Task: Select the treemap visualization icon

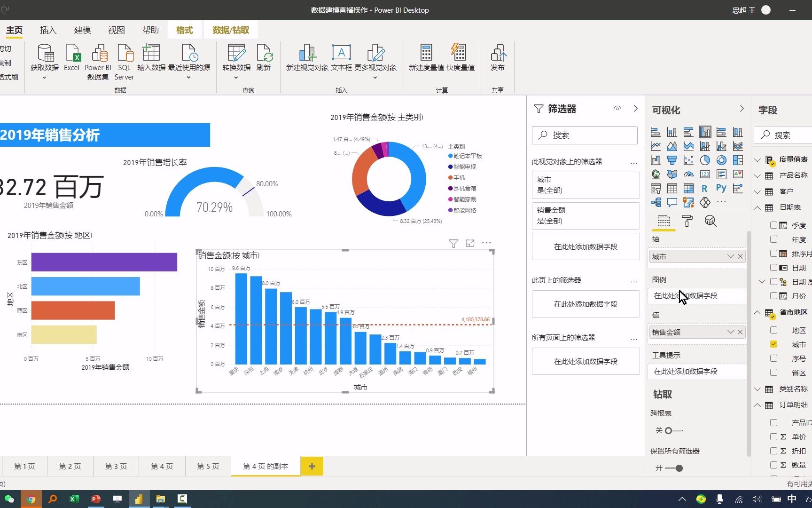Action: tap(738, 160)
